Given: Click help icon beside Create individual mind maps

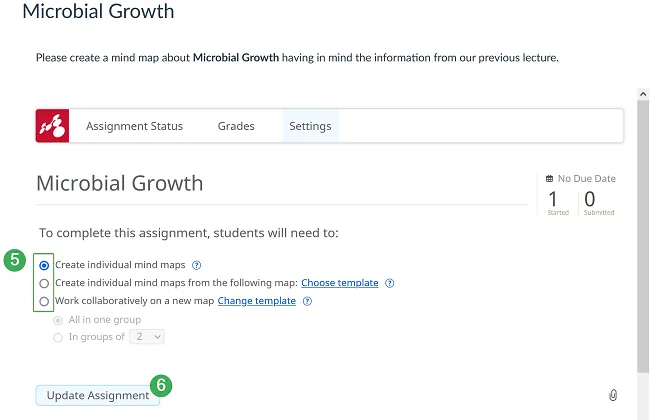Looking at the screenshot, I should (x=197, y=266).
